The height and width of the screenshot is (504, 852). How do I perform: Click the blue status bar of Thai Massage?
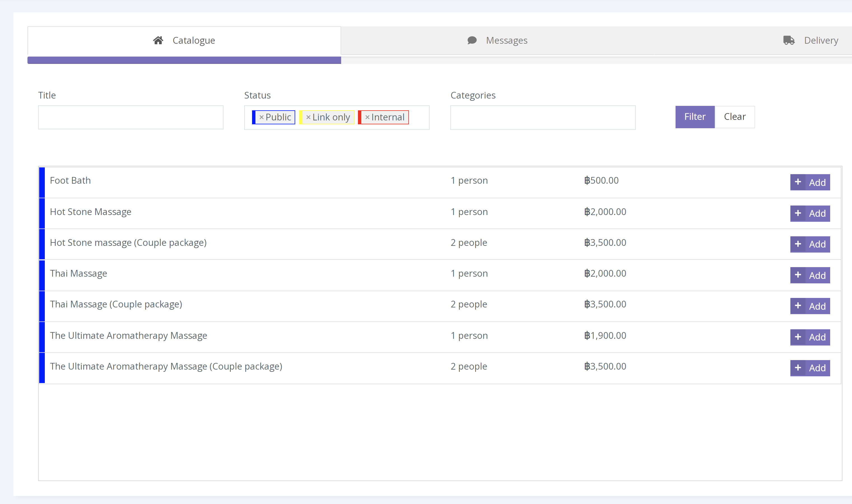click(x=42, y=276)
